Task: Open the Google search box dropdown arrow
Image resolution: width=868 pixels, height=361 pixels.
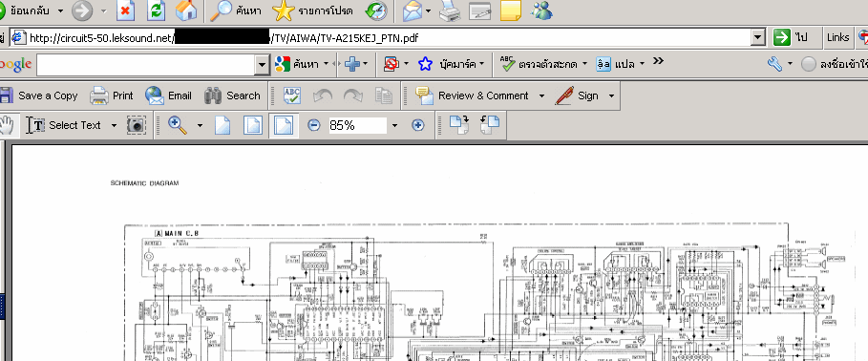Action: pos(263,65)
